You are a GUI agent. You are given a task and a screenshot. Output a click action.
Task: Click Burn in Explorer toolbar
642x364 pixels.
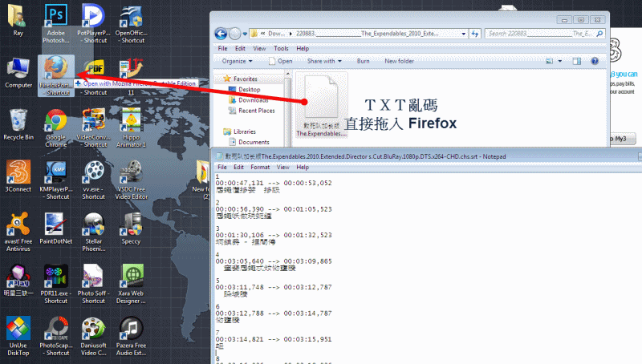tap(364, 61)
